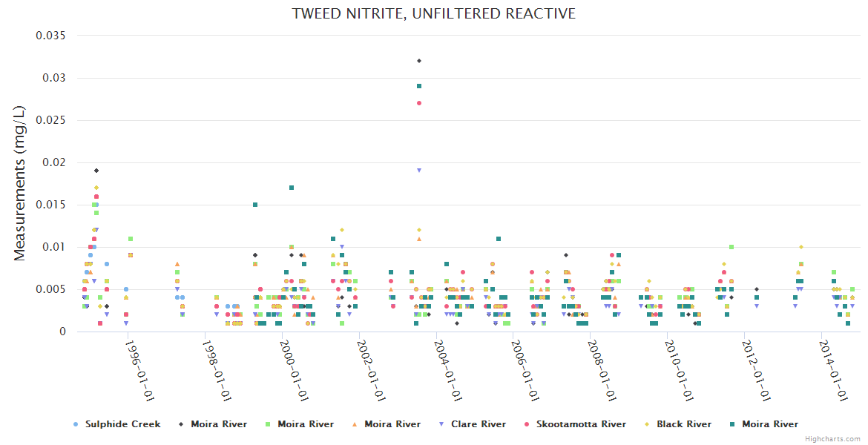Click the light green square Moira River marker

268,424
